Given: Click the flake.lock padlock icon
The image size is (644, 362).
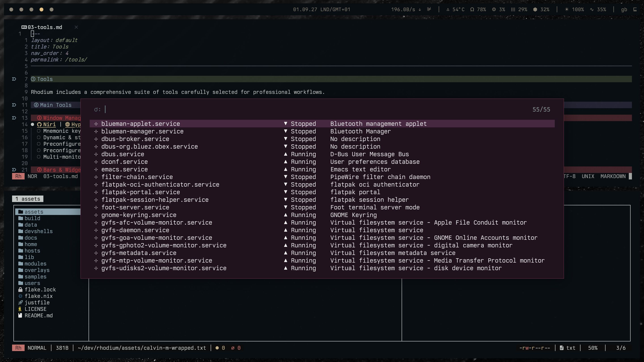Looking at the screenshot, I should [x=20, y=290].
